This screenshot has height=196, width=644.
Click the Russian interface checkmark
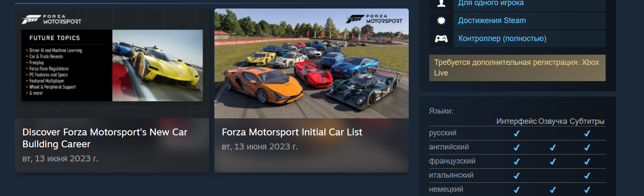click(517, 133)
